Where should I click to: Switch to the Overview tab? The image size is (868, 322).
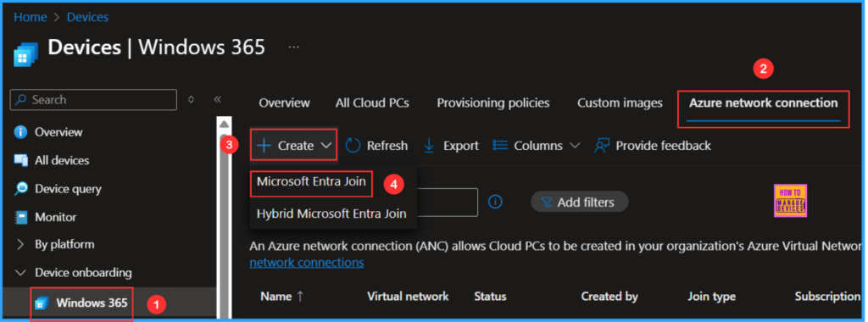coord(285,103)
